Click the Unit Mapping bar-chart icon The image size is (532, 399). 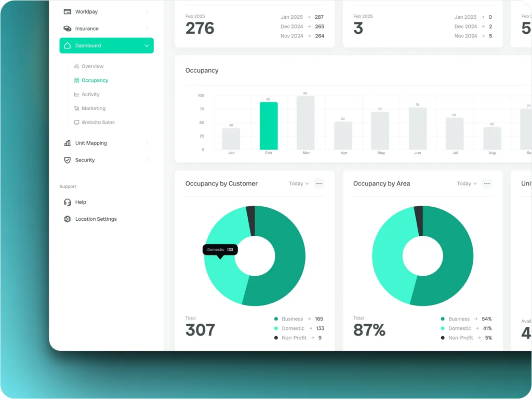pyautogui.click(x=67, y=143)
